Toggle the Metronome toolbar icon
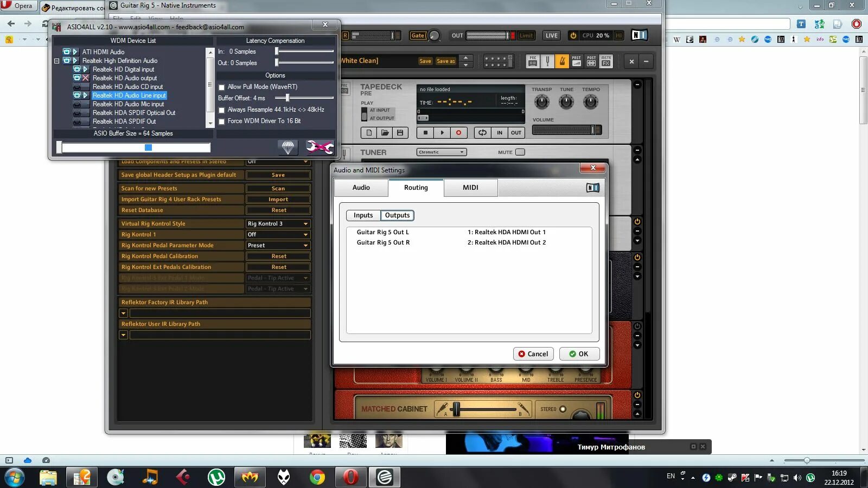 tap(562, 61)
